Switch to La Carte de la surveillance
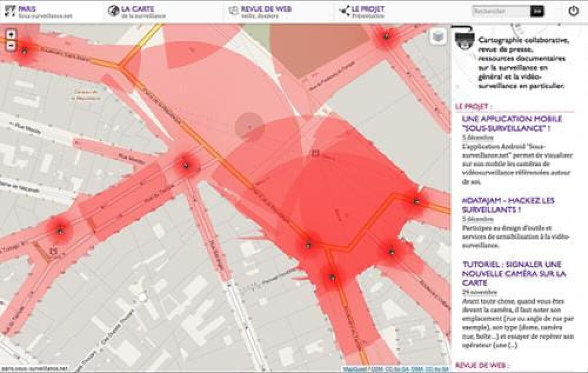The width and height of the screenshot is (588, 373). coord(141,12)
